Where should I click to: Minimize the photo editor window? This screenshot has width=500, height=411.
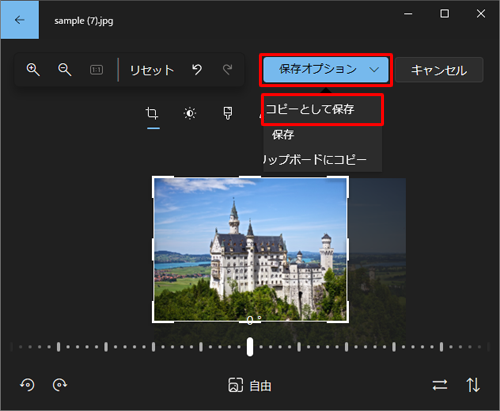click(x=408, y=14)
